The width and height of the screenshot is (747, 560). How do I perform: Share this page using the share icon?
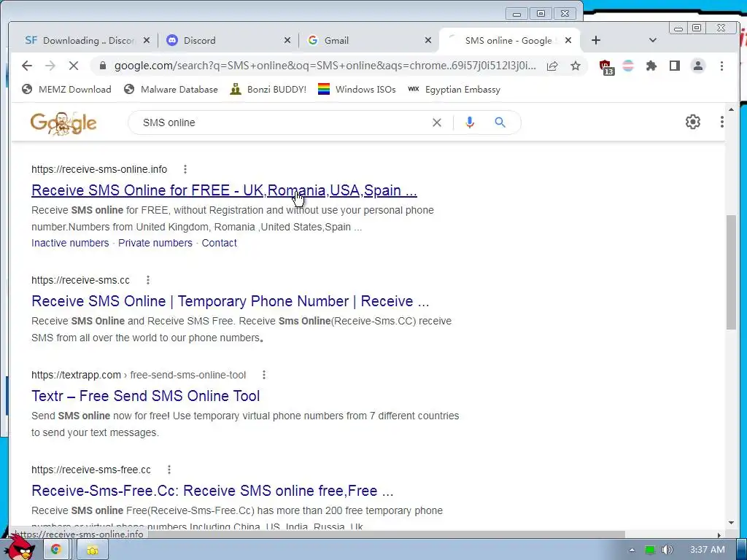552,66
